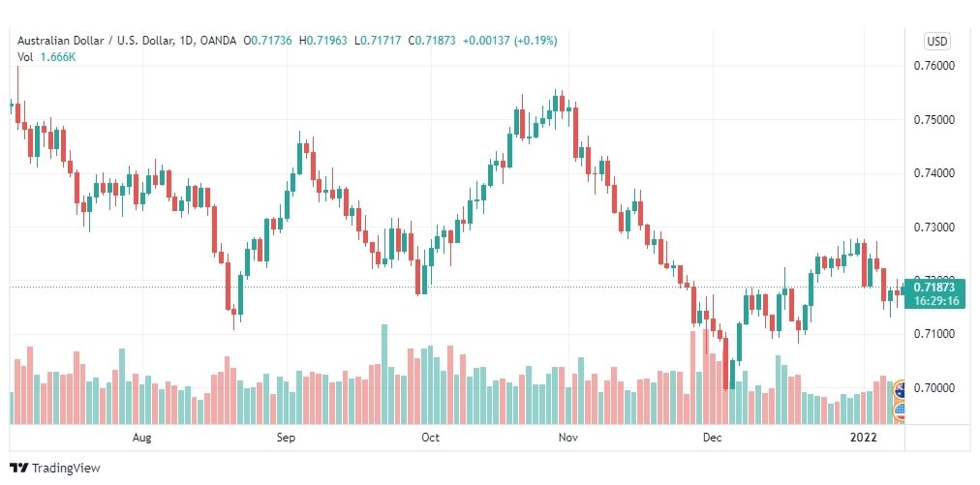Click the 0.76000 price scale level
This screenshot has height=485, width=980.
coord(935,66)
